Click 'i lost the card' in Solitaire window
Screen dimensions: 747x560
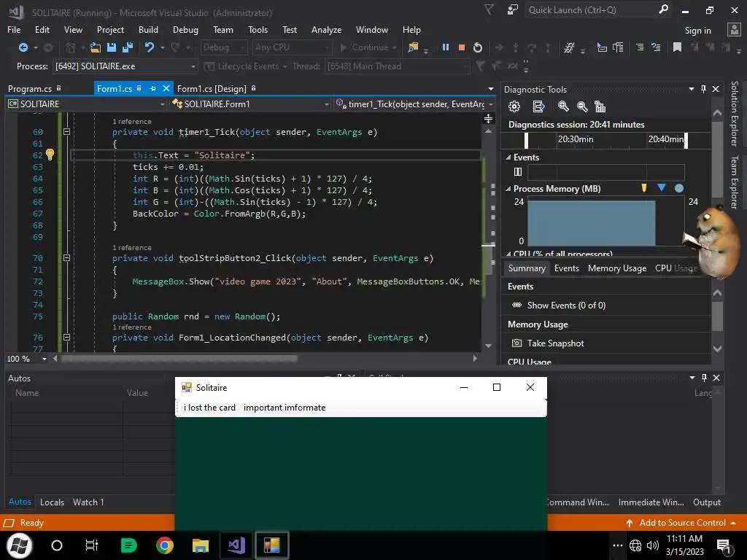(209, 408)
